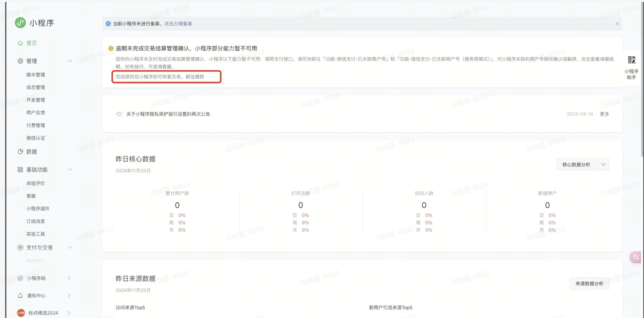Image resolution: width=644 pixels, height=318 pixels.
Task: Open dropdown arrow next to 核心数据分析
Action: pos(603,165)
